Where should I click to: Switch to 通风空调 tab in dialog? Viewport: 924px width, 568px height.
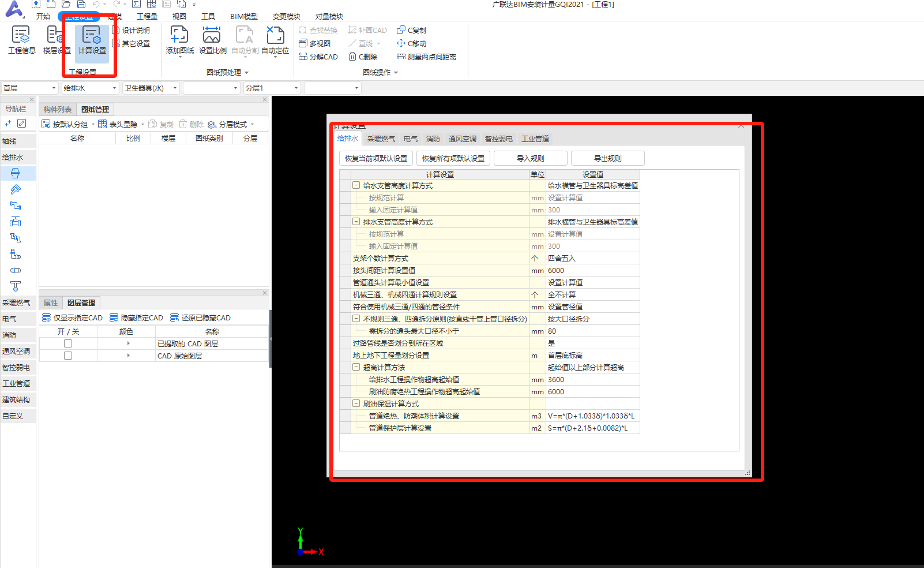coord(463,139)
